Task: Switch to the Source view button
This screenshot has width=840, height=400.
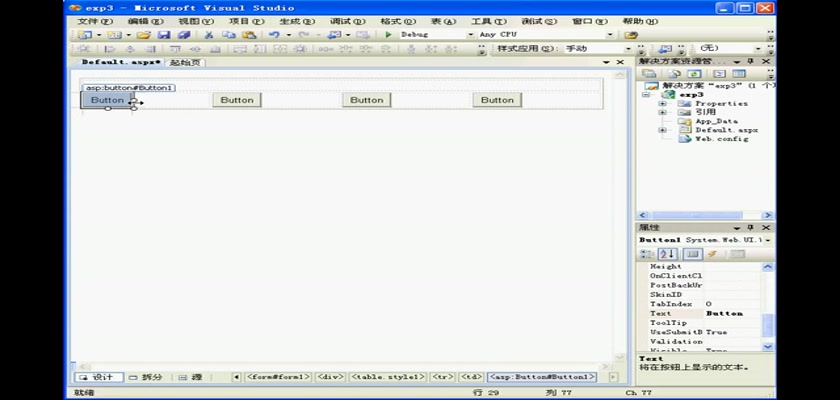Action: pos(190,377)
